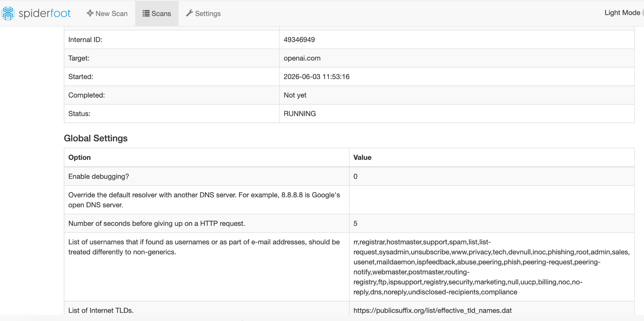The image size is (644, 321).
Task: Click the SpiderFoot logo icon
Action: 8,13
